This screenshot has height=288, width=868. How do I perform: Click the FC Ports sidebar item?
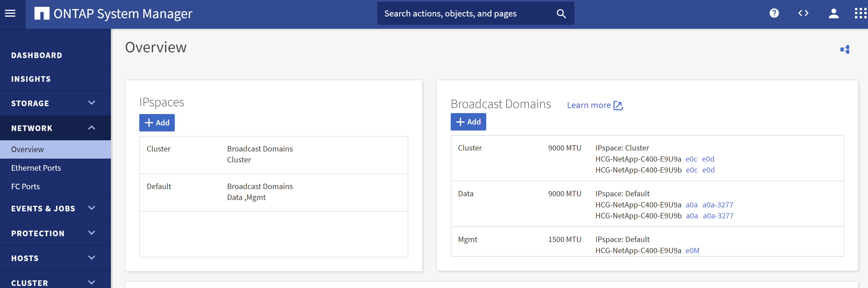(x=26, y=186)
